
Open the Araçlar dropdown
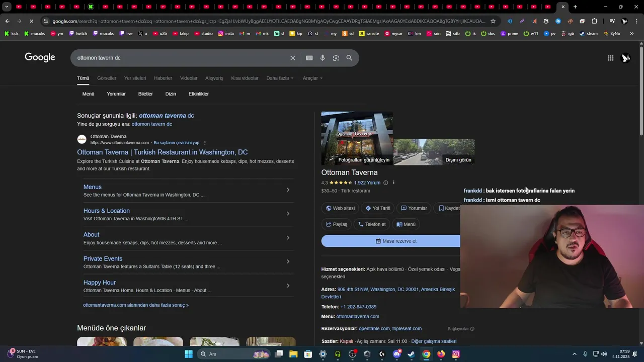pos(312,78)
